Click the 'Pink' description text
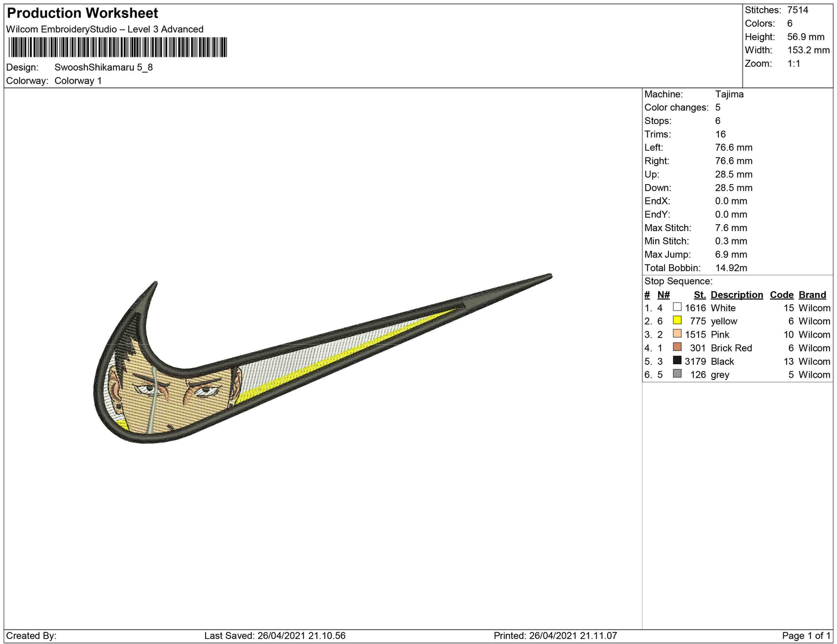This screenshot has width=837, height=644. click(720, 335)
